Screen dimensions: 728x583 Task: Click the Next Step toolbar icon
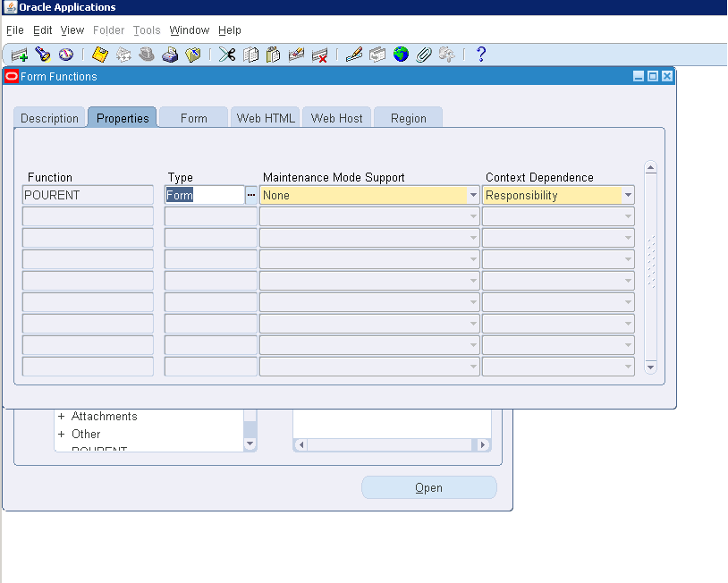[x=123, y=55]
